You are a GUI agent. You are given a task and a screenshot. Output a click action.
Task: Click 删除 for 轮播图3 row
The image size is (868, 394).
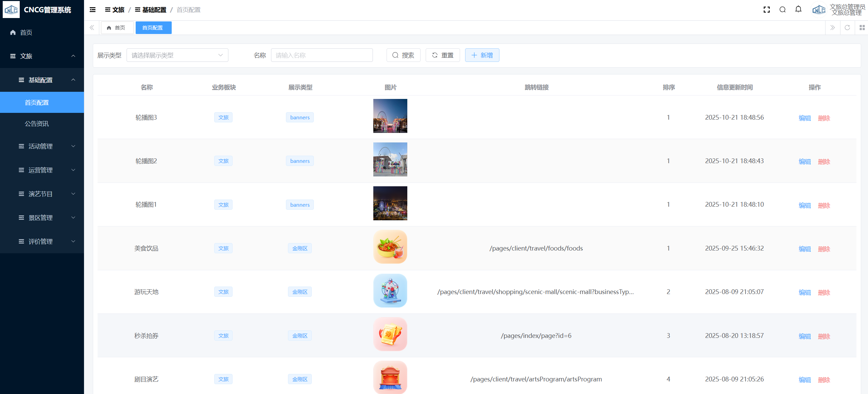click(824, 118)
